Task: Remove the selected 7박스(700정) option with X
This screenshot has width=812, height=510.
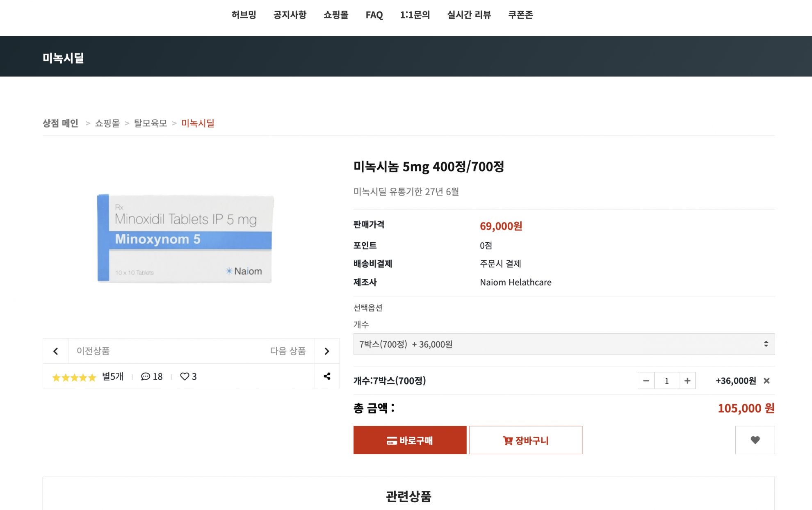Action: [766, 381]
